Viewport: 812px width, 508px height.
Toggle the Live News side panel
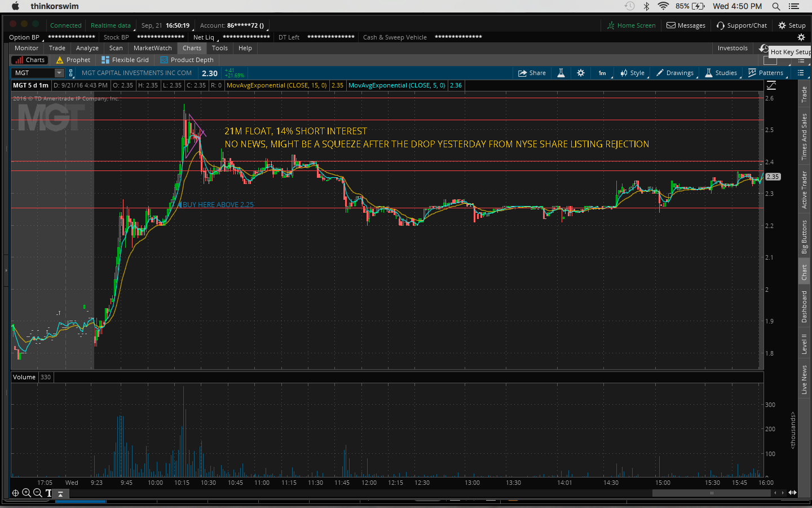pos(804,379)
